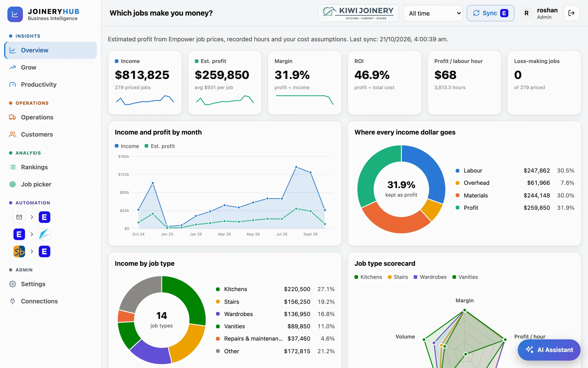Screen dimensions: 588x368
Task: Click the roshan user avatar
Action: pos(526,13)
